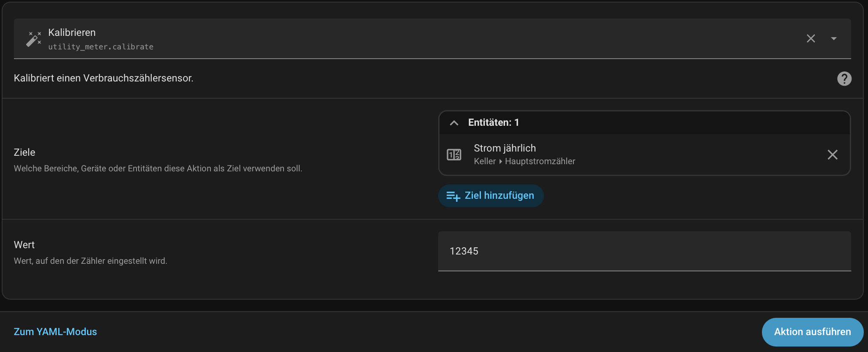868x352 pixels.
Task: Click the Ziele section label
Action: coord(25,152)
